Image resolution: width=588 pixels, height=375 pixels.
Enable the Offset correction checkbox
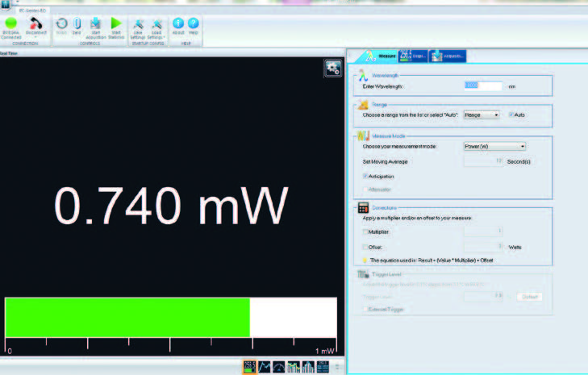pos(365,246)
